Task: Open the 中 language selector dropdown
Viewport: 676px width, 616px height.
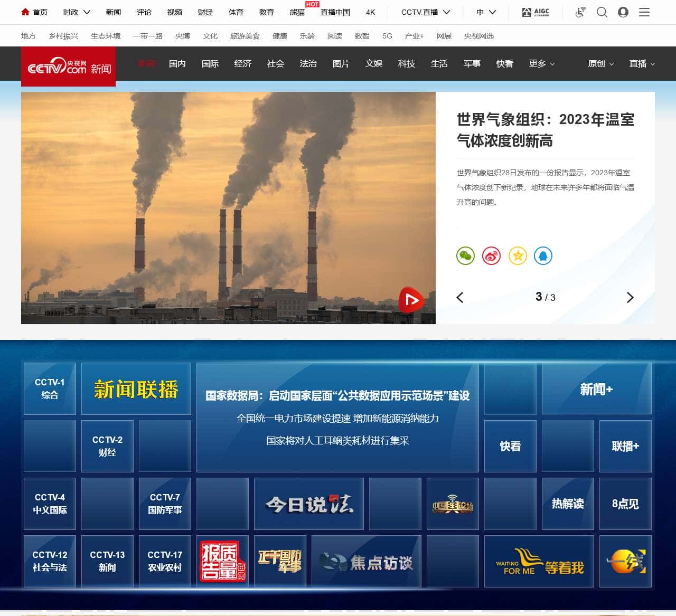Action: click(486, 12)
